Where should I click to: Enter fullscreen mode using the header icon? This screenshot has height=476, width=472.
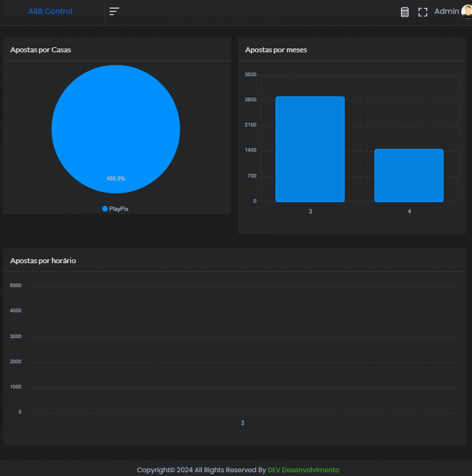click(x=423, y=12)
